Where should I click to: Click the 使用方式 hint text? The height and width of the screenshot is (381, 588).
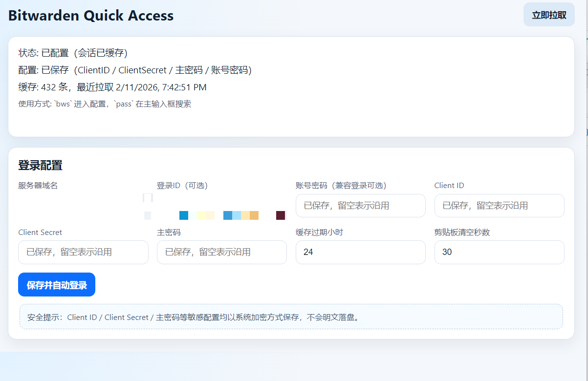pos(105,104)
